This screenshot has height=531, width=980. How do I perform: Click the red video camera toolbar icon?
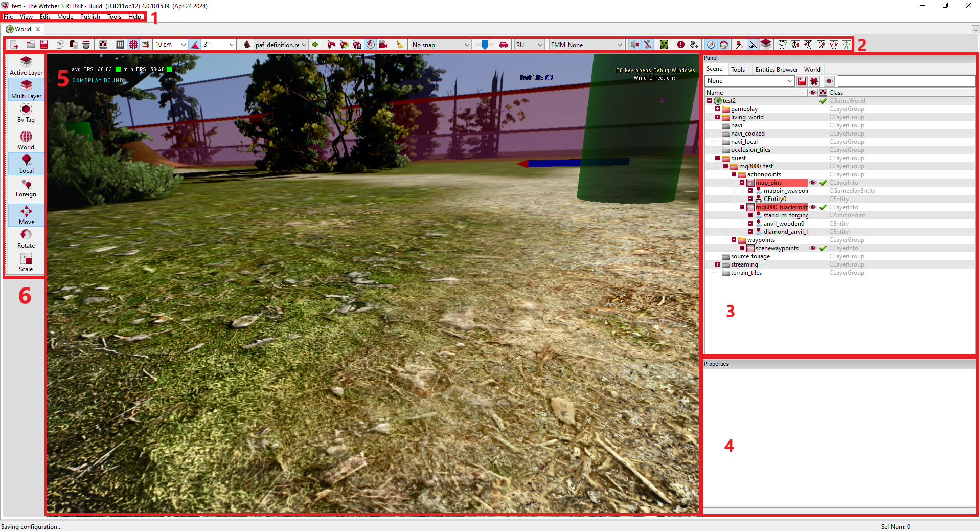coord(383,45)
